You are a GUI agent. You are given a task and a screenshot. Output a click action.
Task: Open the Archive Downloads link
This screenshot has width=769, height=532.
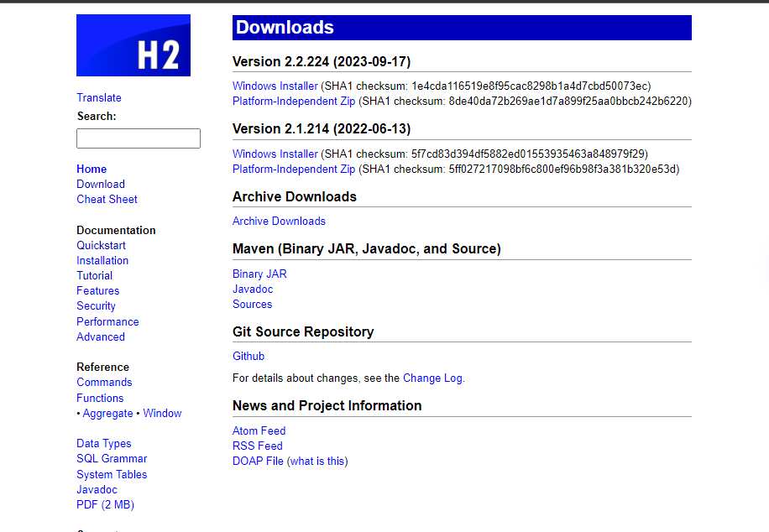pyautogui.click(x=279, y=222)
